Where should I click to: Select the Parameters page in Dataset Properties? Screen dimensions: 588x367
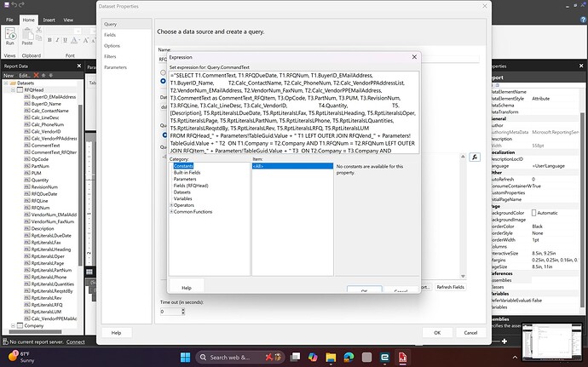(126, 67)
